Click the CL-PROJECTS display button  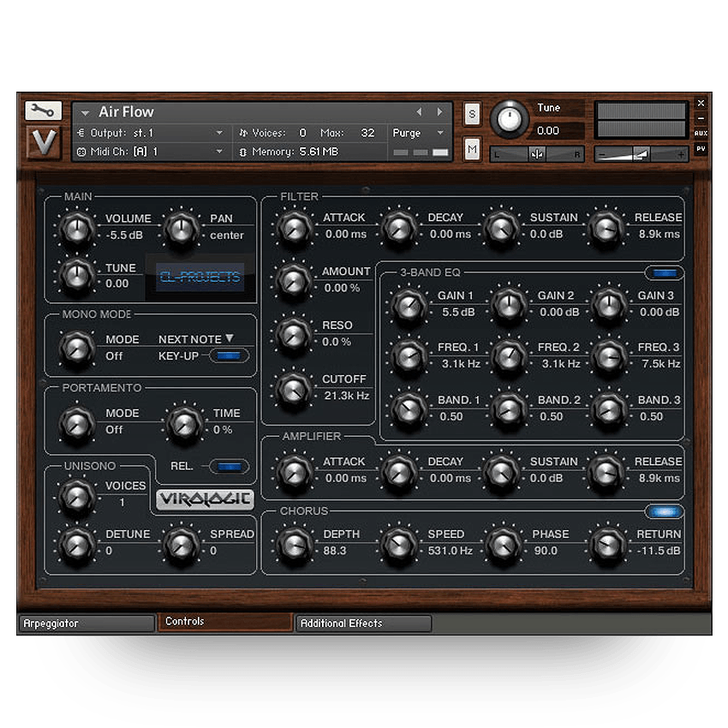click(200, 277)
